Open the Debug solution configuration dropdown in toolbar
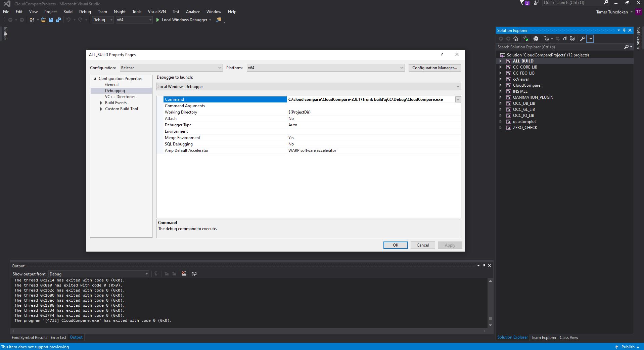 (103, 20)
